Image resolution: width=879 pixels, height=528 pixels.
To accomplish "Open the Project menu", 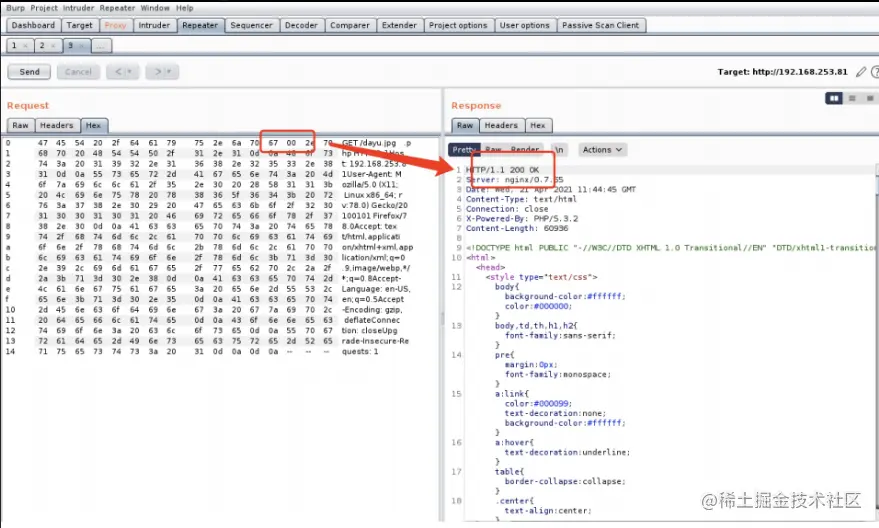I will tap(44, 8).
